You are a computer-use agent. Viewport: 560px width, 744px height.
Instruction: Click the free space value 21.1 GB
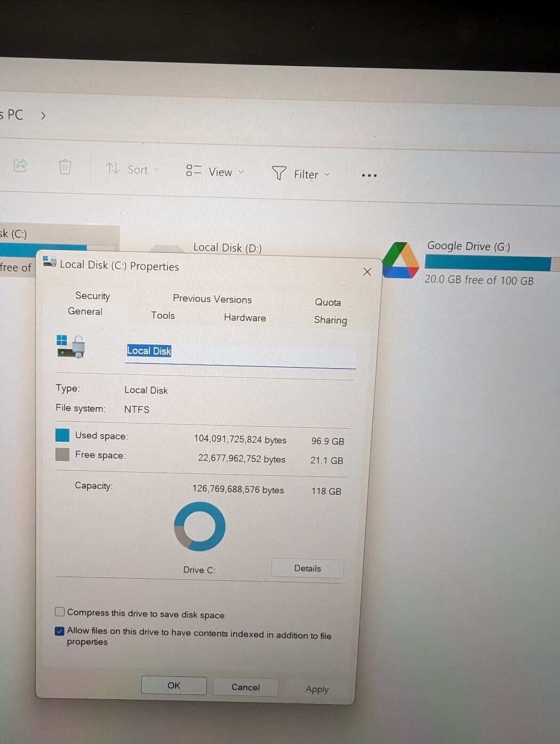pos(326,461)
